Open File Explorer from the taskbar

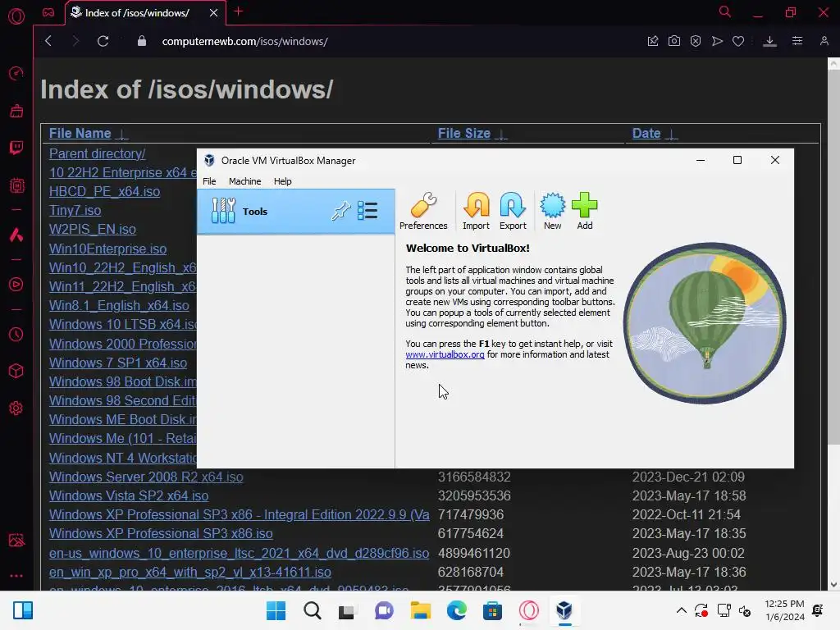421,610
